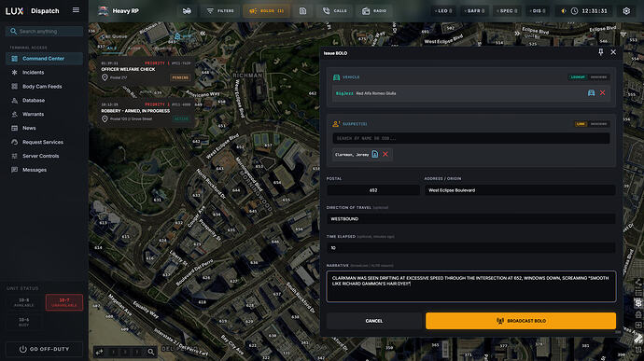Select describe mode for Suspects

[x=599, y=124]
